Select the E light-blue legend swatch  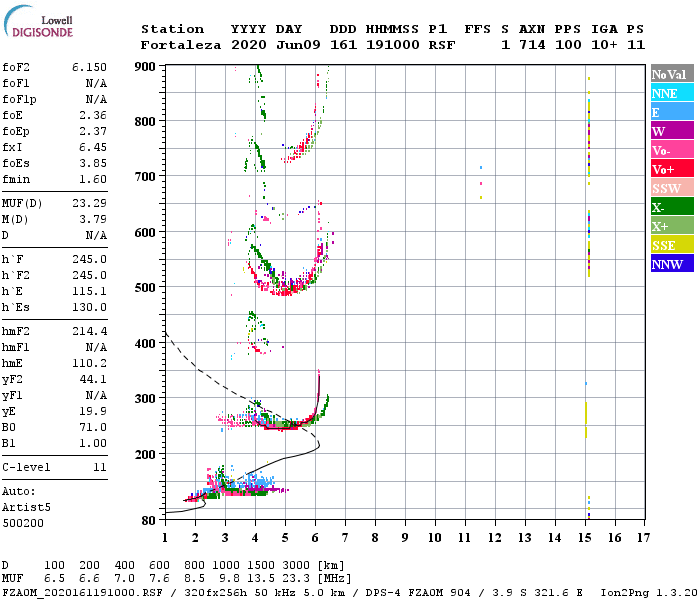pyautogui.click(x=672, y=112)
